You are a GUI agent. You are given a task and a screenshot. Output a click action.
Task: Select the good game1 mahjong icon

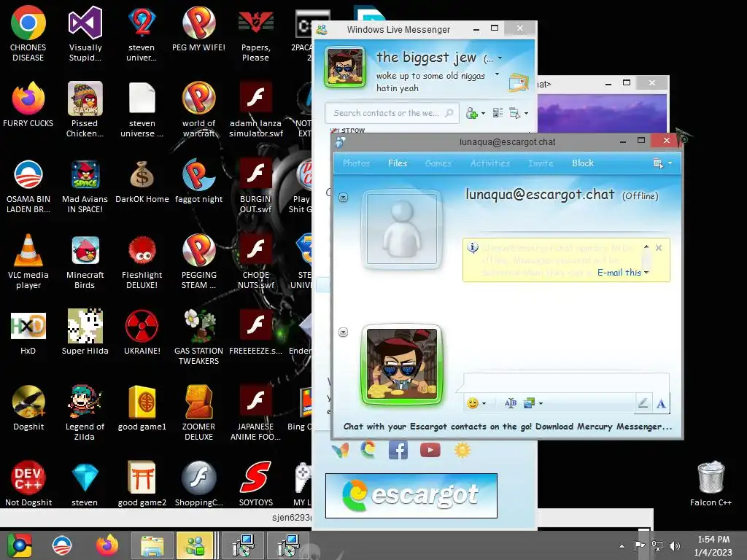(x=142, y=408)
